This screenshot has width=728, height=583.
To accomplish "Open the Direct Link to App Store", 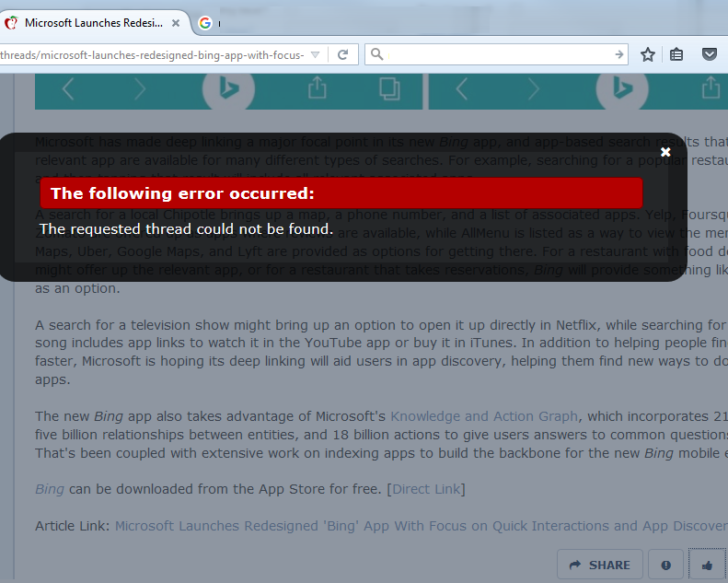I will click(x=426, y=489).
